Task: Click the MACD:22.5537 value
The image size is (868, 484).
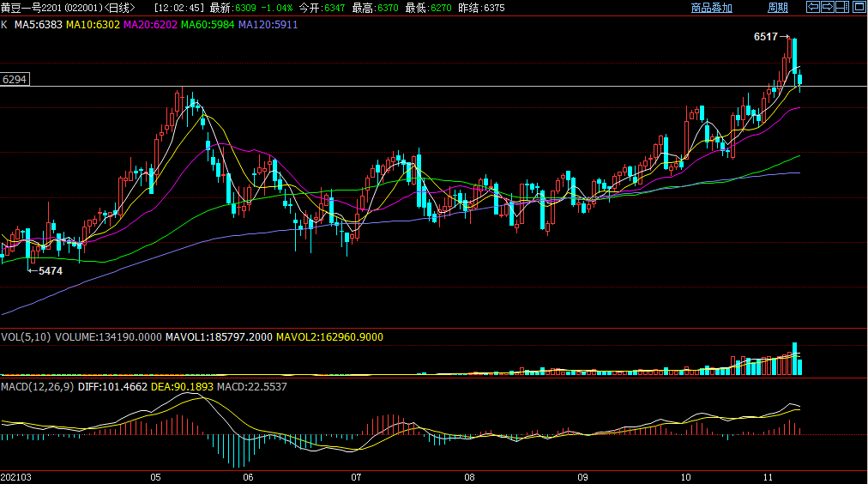Action: (x=252, y=386)
